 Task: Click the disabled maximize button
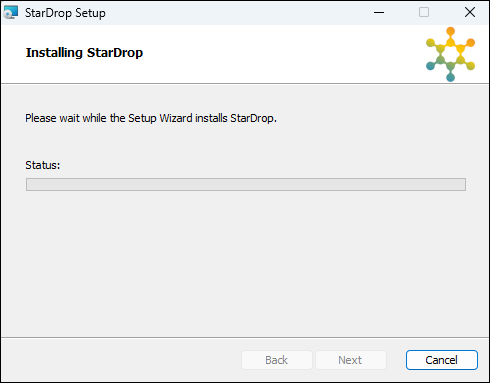click(424, 13)
